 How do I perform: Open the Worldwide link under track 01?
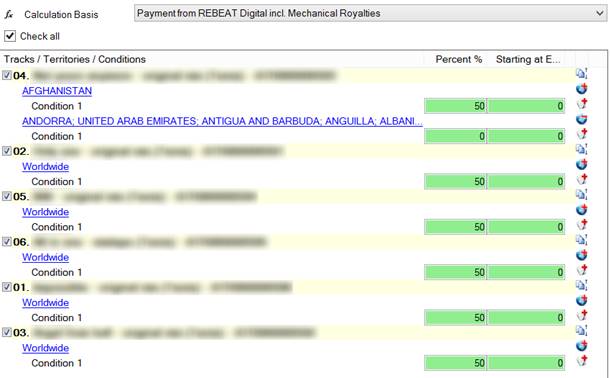click(46, 302)
